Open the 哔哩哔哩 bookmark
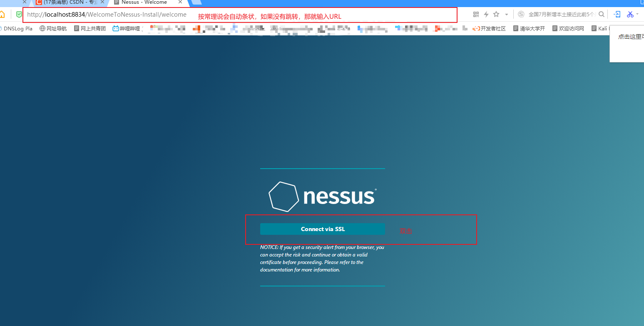 pos(126,29)
